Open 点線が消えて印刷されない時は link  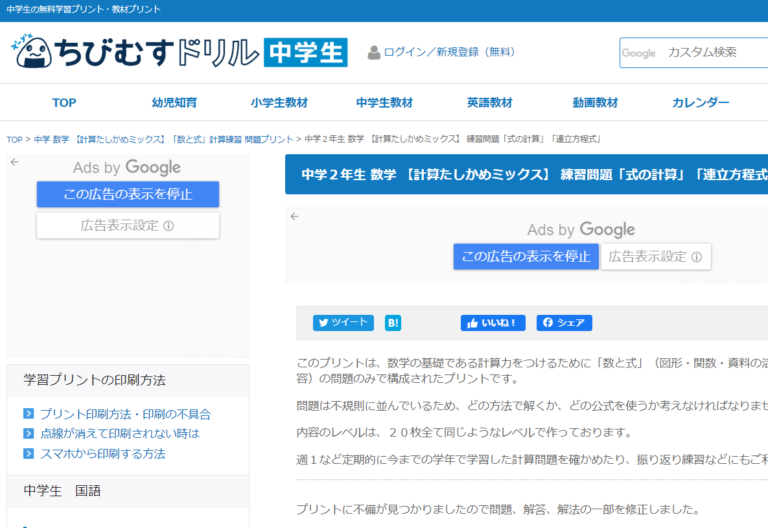(120, 433)
